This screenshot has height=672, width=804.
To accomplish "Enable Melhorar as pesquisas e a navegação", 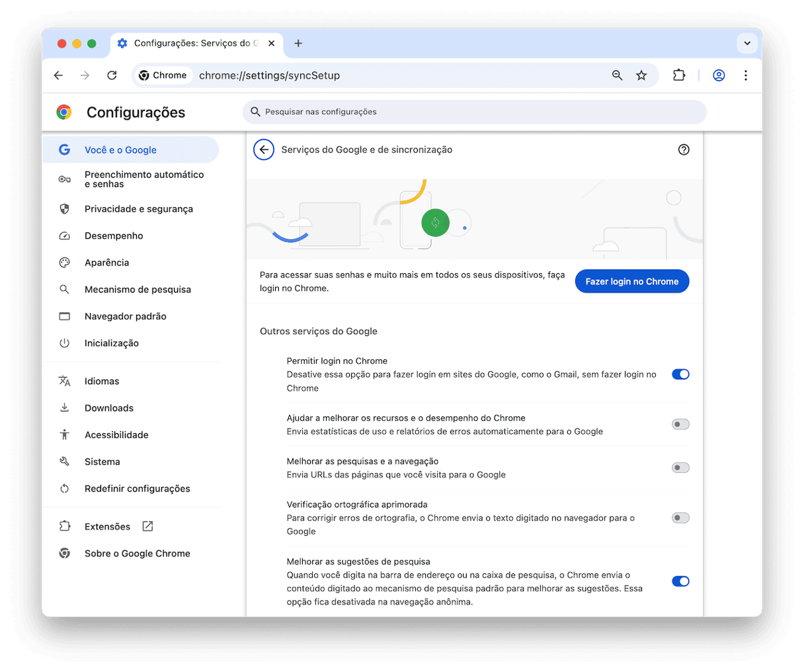I will (680, 468).
